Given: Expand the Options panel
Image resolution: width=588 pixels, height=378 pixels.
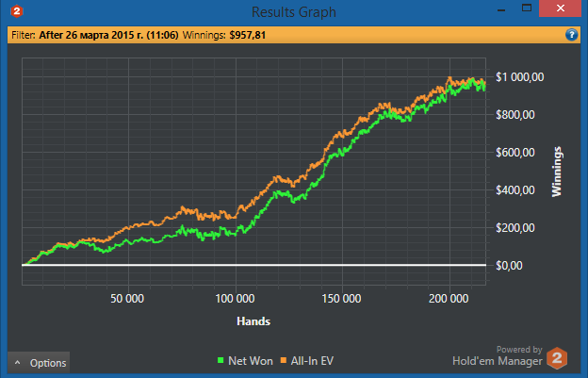Looking at the screenshot, I should point(39,363).
